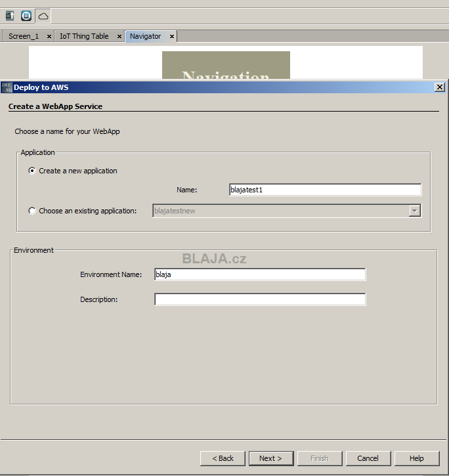Click the application Name input field
Screen dimensions: 449x476
325,190
